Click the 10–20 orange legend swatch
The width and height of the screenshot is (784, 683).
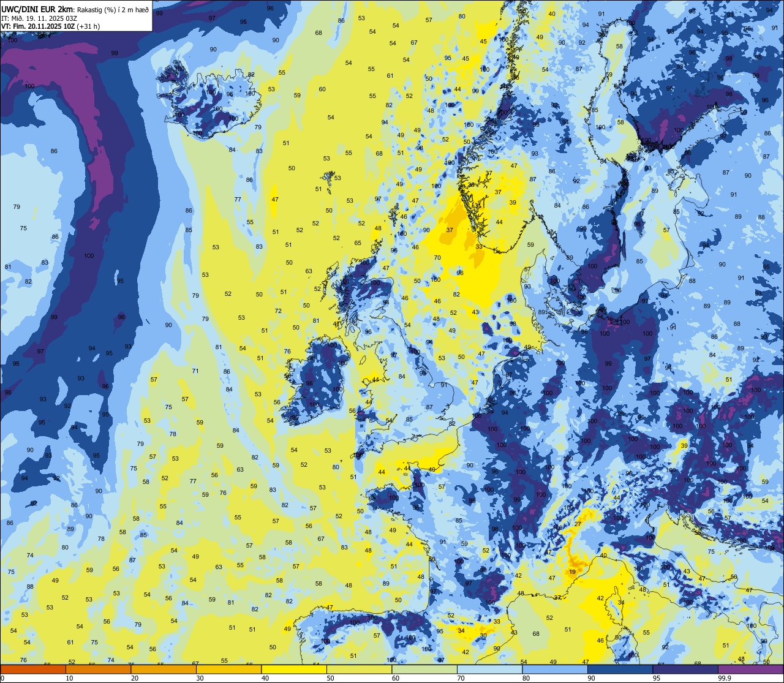point(98,669)
